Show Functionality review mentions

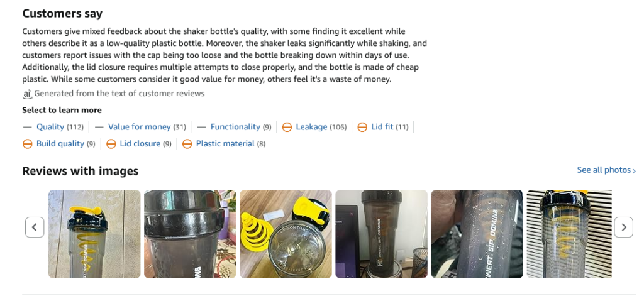pyautogui.click(x=235, y=127)
